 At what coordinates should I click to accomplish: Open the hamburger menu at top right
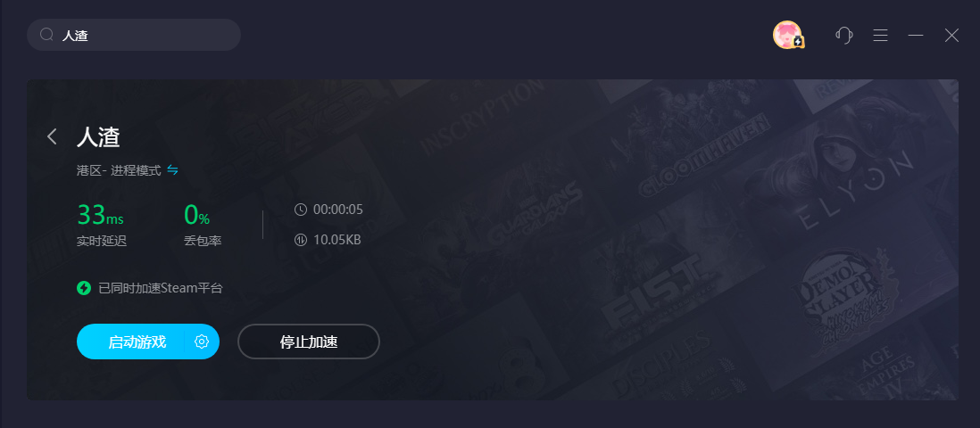tap(881, 35)
